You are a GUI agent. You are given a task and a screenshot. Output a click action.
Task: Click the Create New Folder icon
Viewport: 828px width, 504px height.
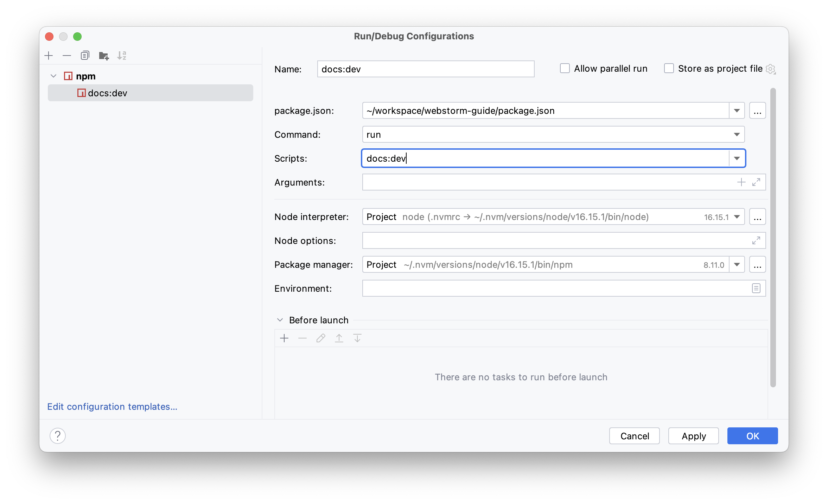pyautogui.click(x=104, y=56)
